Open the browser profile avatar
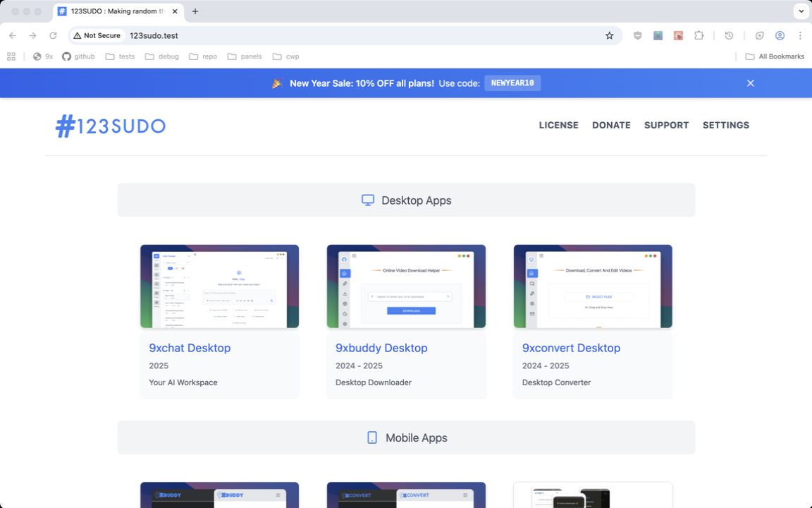The width and height of the screenshot is (812, 508). coord(780,35)
